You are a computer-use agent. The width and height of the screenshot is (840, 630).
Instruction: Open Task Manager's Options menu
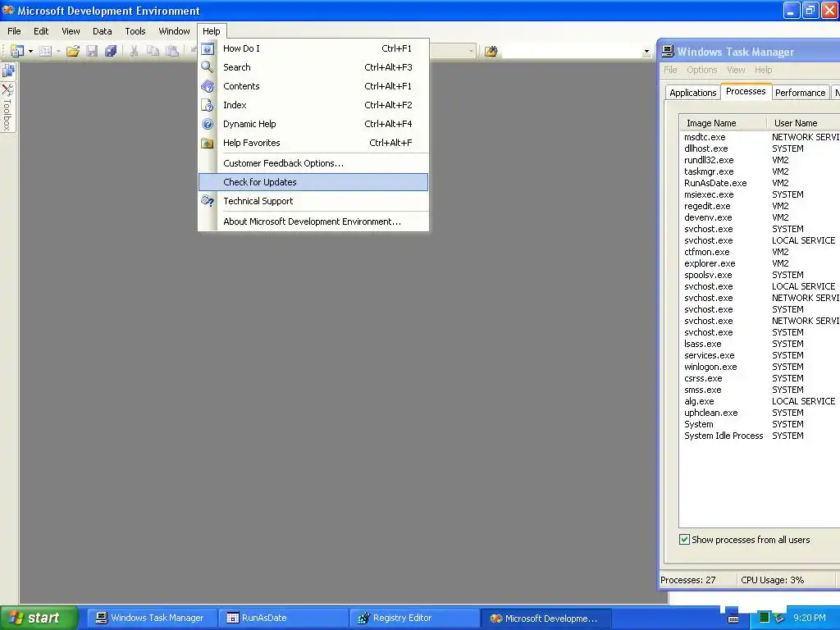[702, 71]
